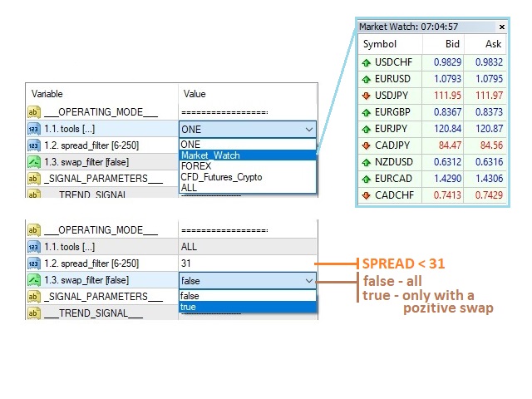This screenshot has height=399, width=532.
Task: Click the ab icon beside upper SIGNAL_PARAMETERS
Action: click(x=34, y=179)
